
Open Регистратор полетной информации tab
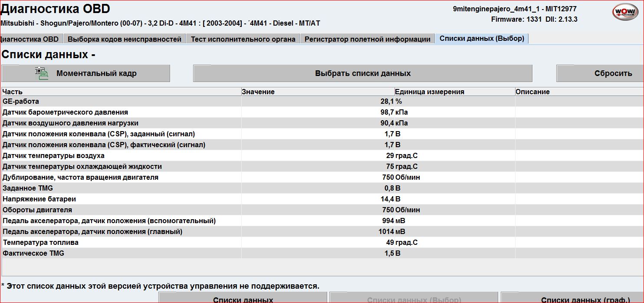click(x=367, y=39)
